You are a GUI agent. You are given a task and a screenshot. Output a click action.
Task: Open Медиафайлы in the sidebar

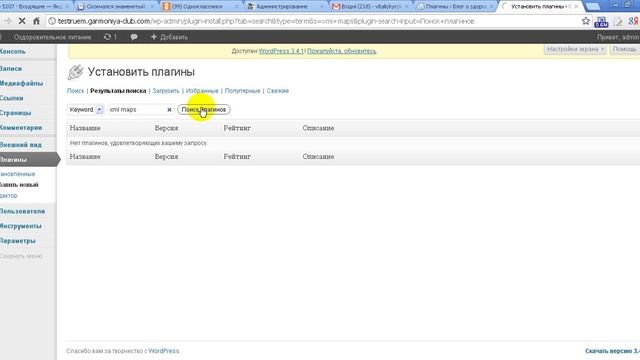click(x=22, y=83)
